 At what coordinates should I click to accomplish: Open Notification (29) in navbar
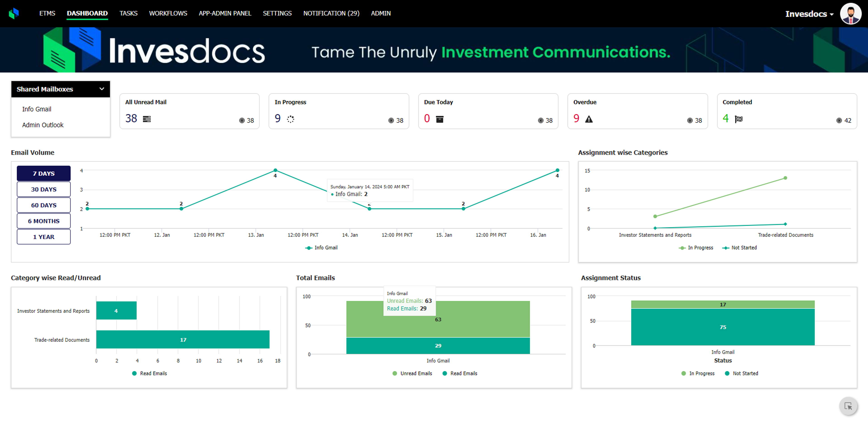[331, 14]
